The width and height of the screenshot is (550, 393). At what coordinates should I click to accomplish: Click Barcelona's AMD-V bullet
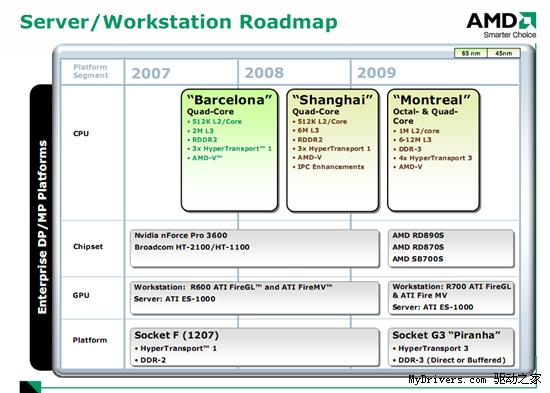(205, 158)
